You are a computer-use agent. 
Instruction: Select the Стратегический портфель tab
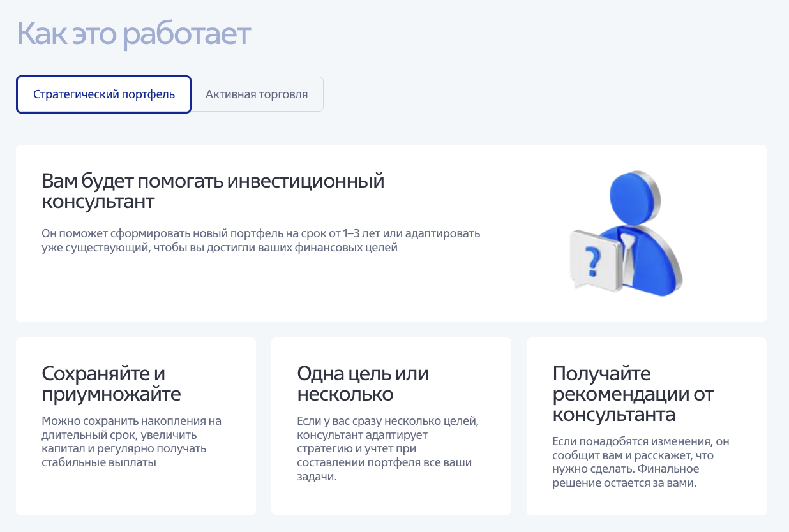point(103,94)
